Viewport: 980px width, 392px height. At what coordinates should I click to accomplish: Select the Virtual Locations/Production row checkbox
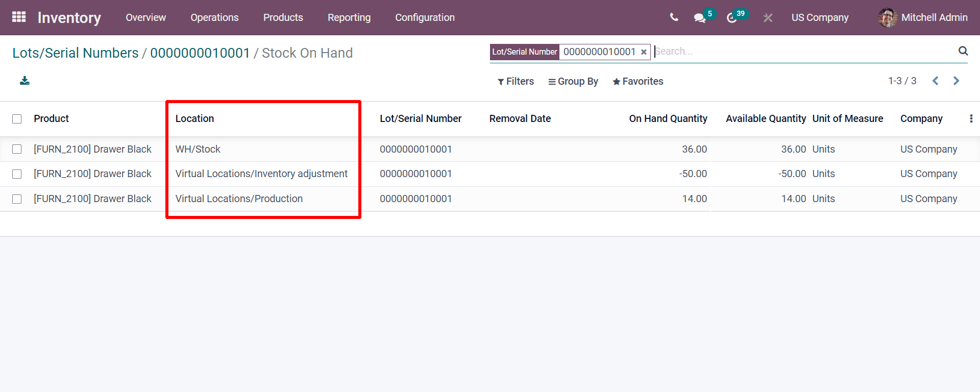(x=17, y=199)
